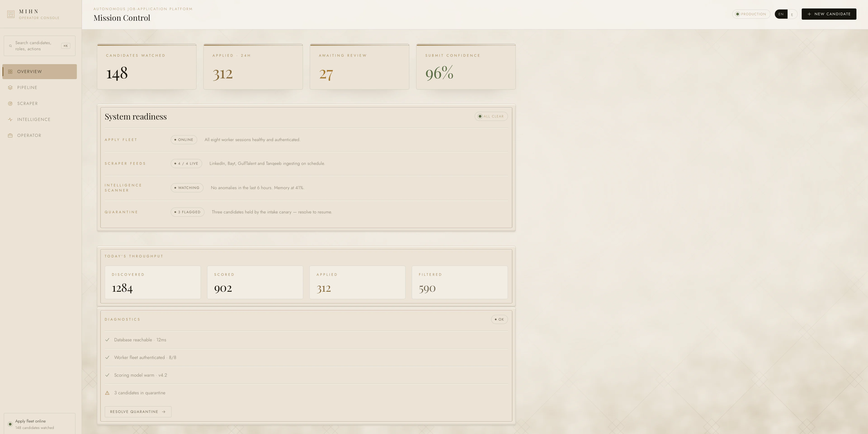Viewport: 868px width, 434px height.
Task: Click the checkmark beside Worker fleet authenticated
Action: 107,358
